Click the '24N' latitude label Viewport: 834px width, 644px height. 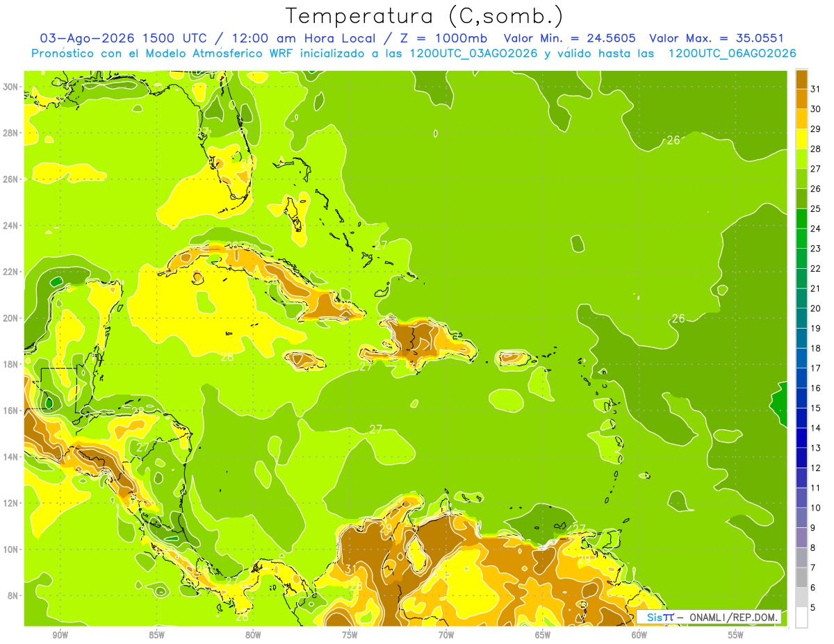(10, 225)
